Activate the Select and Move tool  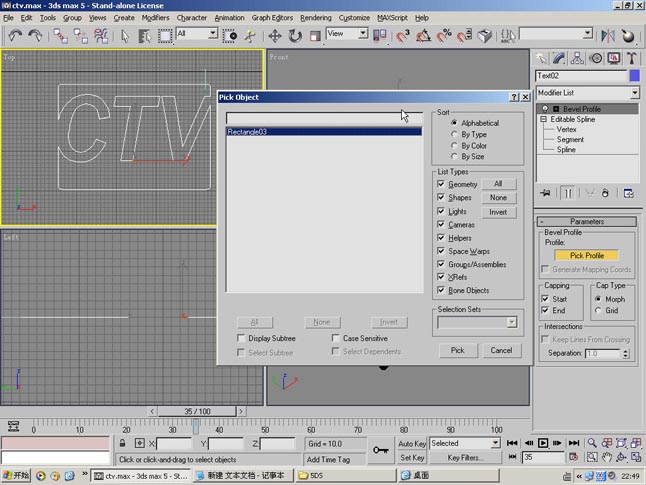pyautogui.click(x=275, y=36)
